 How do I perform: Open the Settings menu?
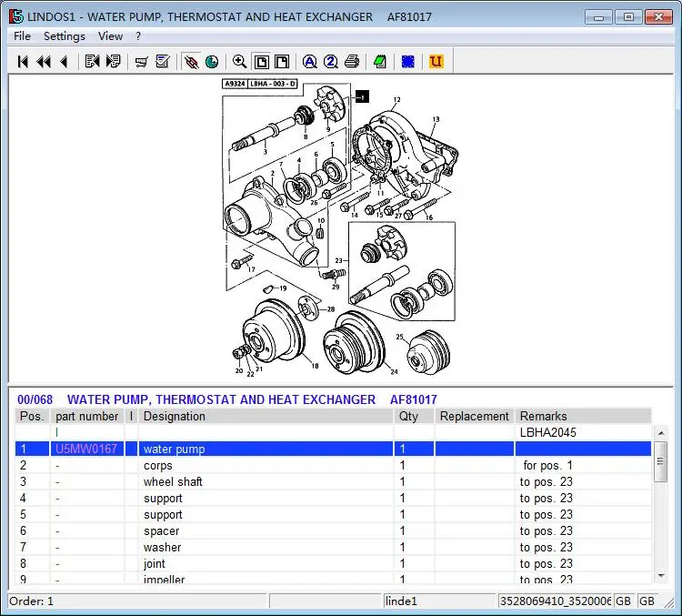tap(65, 36)
